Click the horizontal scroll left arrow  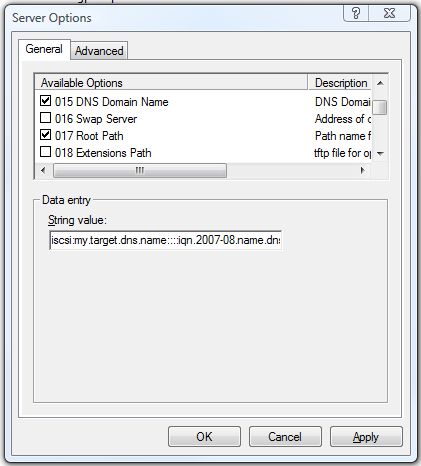coord(43,171)
